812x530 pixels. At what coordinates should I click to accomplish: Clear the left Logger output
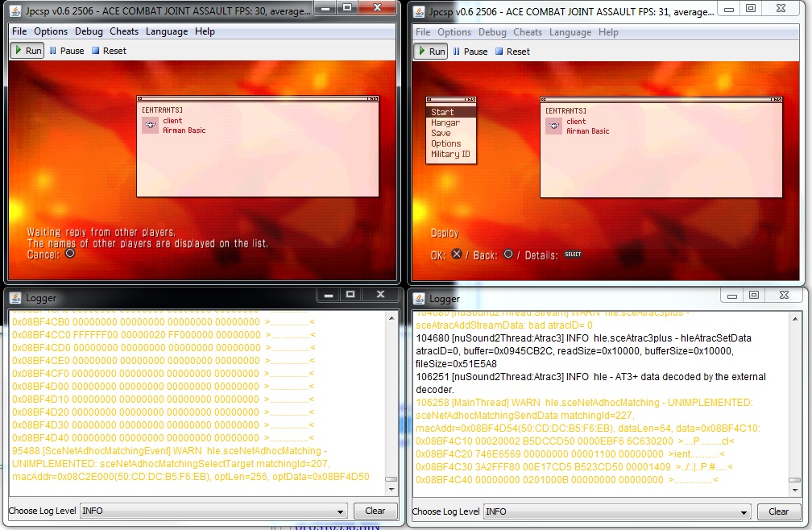coord(375,511)
